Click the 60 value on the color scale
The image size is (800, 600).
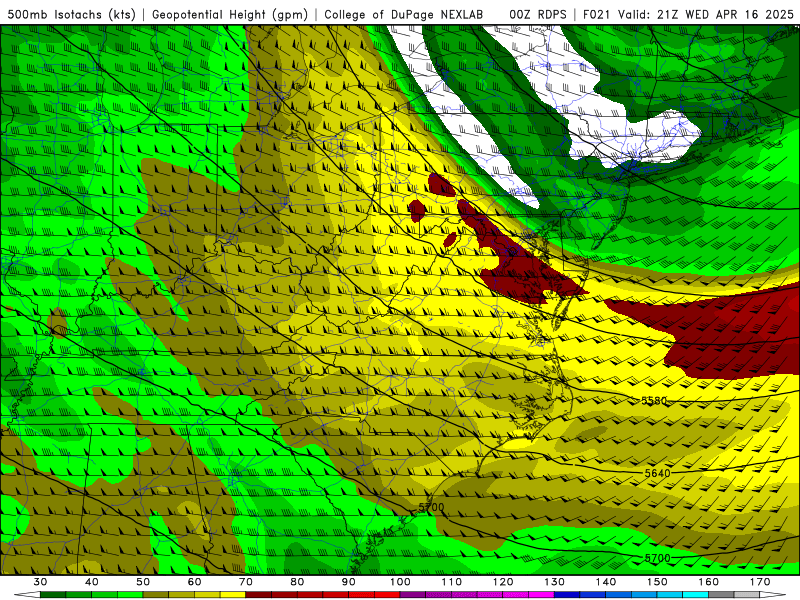[194, 582]
